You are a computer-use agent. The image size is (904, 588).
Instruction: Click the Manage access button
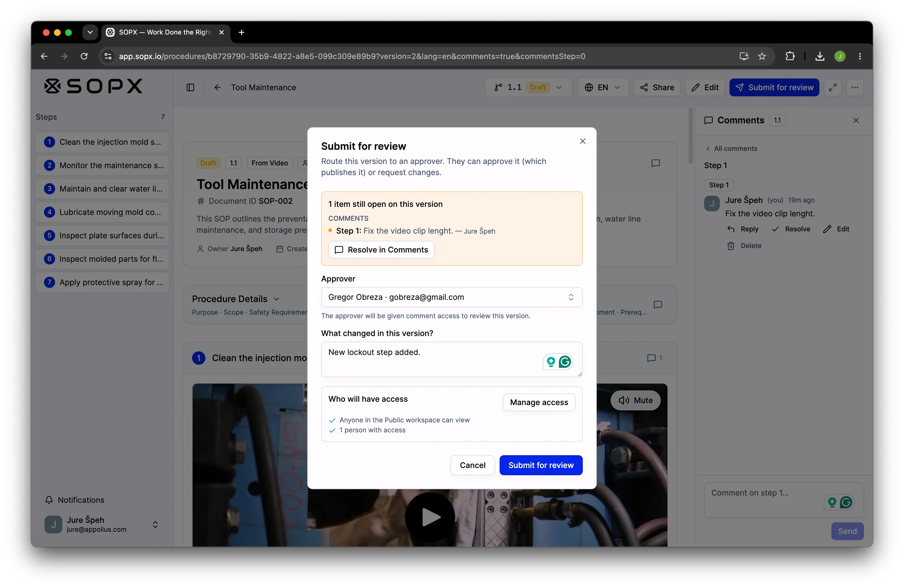539,402
